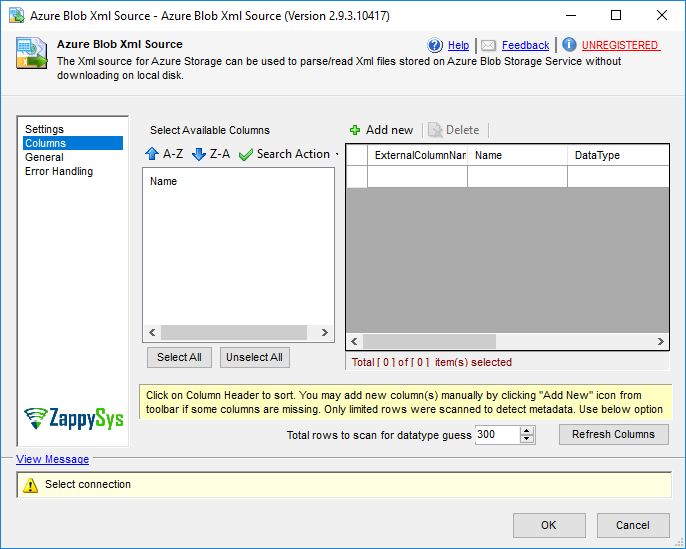Screen dimensions: 686x549
Task: Click the blue Help question mark icon
Action: [435, 45]
